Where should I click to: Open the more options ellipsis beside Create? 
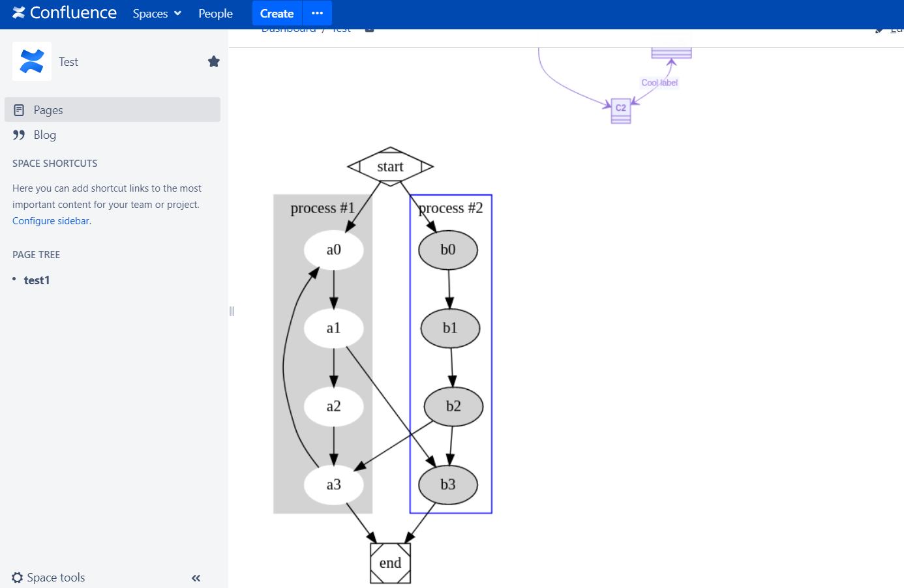click(318, 13)
